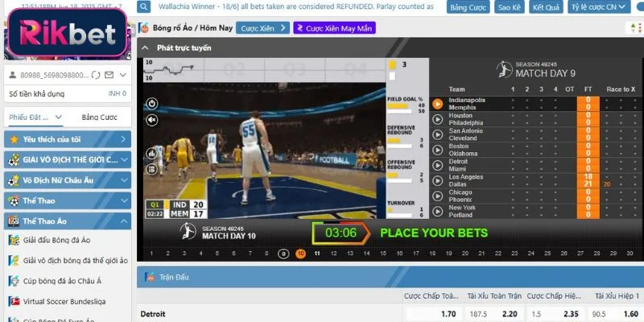644x322 pixels.
Task: Play the San Antonio vs Cleveland match
Action: click(x=437, y=134)
